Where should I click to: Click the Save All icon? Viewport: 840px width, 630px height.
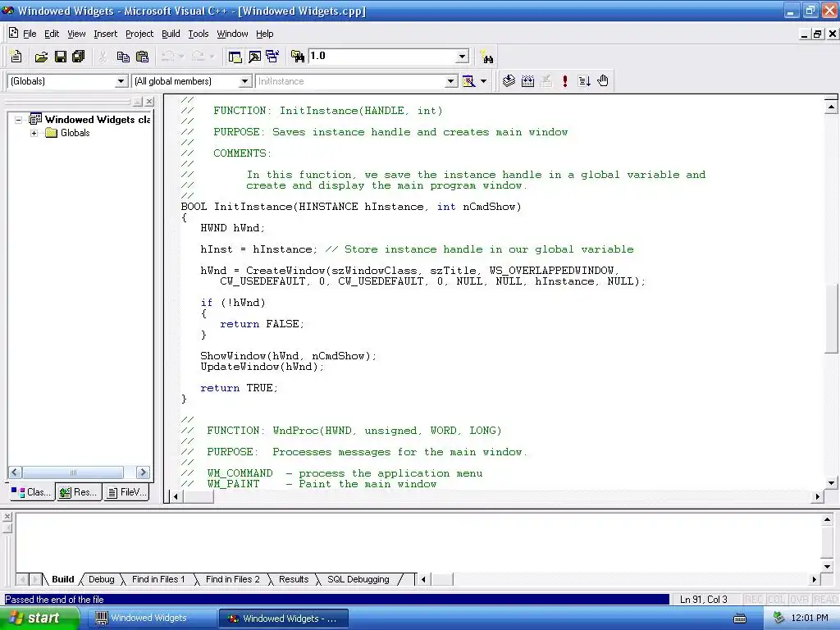click(79, 57)
